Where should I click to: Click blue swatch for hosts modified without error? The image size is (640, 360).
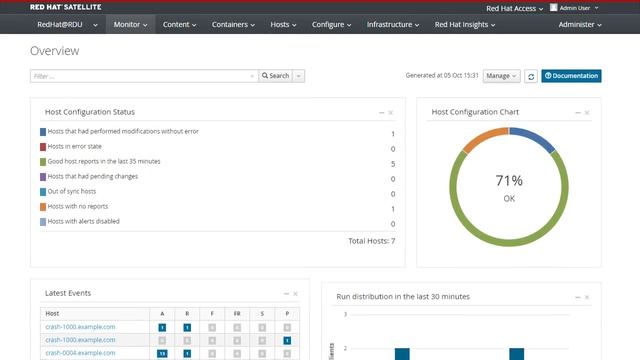[x=43, y=132]
